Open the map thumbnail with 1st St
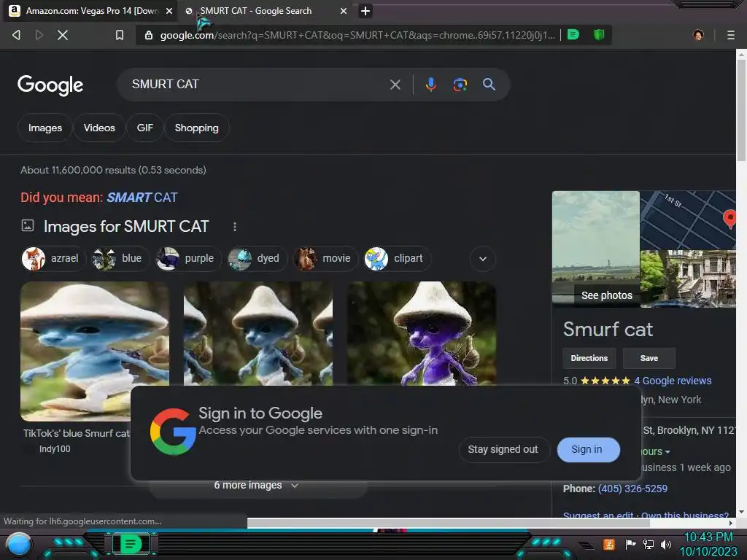This screenshot has width=747, height=560. (688, 220)
